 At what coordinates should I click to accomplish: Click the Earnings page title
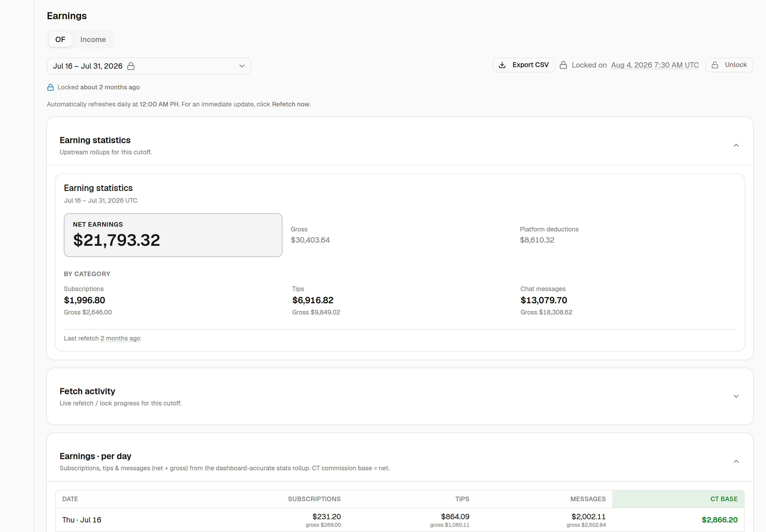click(x=67, y=16)
